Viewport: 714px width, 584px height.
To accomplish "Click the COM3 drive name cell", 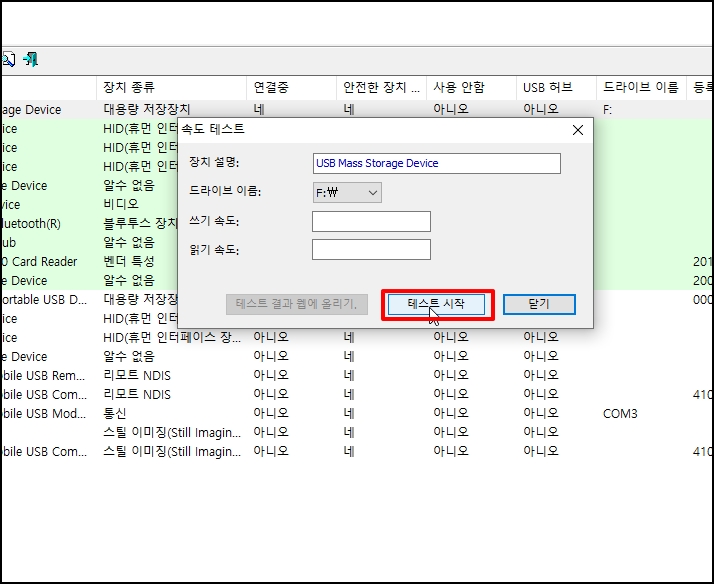I will coord(620,413).
